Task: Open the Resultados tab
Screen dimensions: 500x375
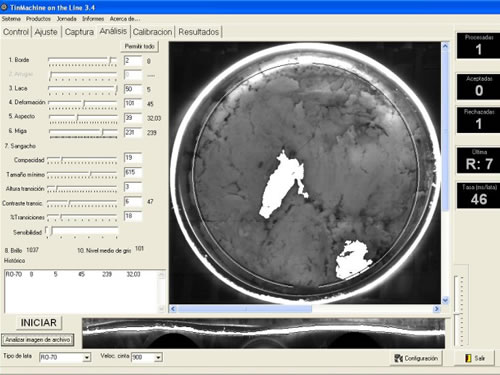Action: (199, 32)
